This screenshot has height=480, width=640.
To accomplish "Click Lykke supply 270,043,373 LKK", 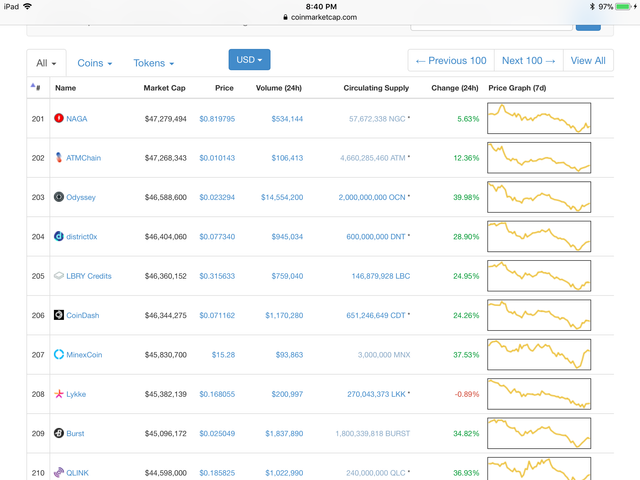I will (x=376, y=394).
